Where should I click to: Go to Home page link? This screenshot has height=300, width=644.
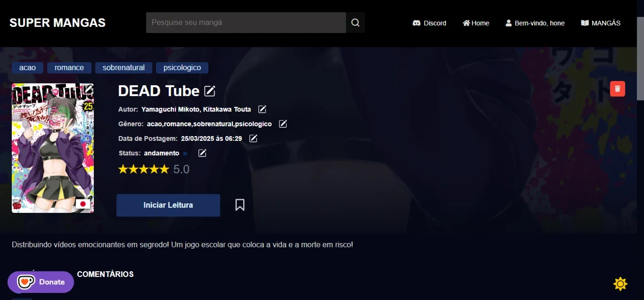[x=476, y=23]
